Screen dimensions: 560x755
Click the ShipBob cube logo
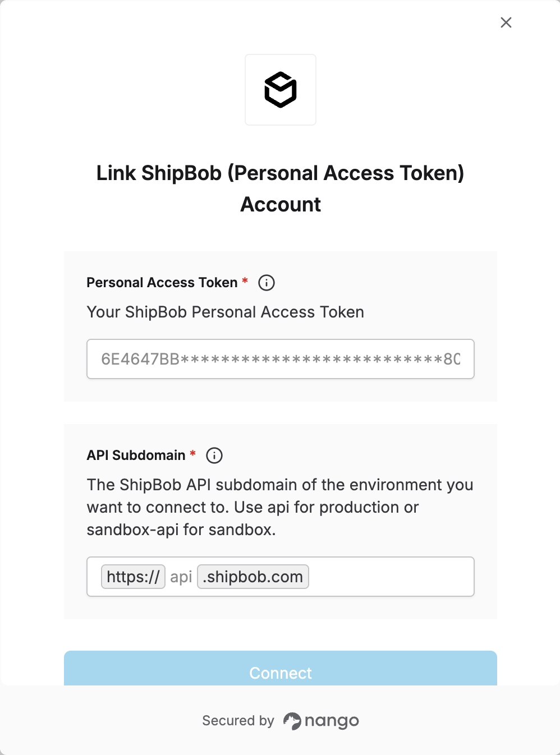point(281,90)
